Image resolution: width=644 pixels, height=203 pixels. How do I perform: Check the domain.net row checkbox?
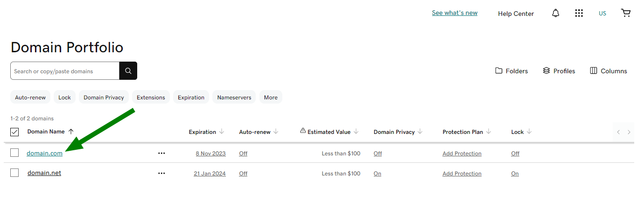click(x=14, y=173)
